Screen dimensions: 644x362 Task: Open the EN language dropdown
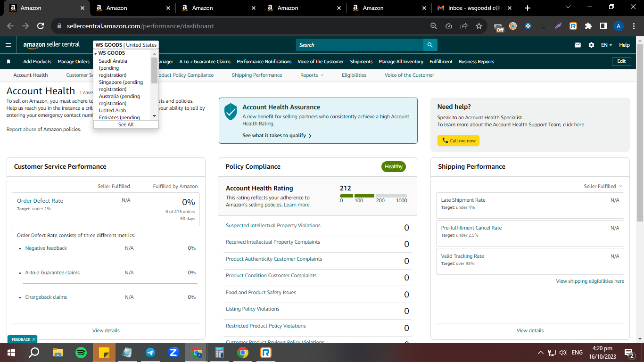pyautogui.click(x=607, y=45)
